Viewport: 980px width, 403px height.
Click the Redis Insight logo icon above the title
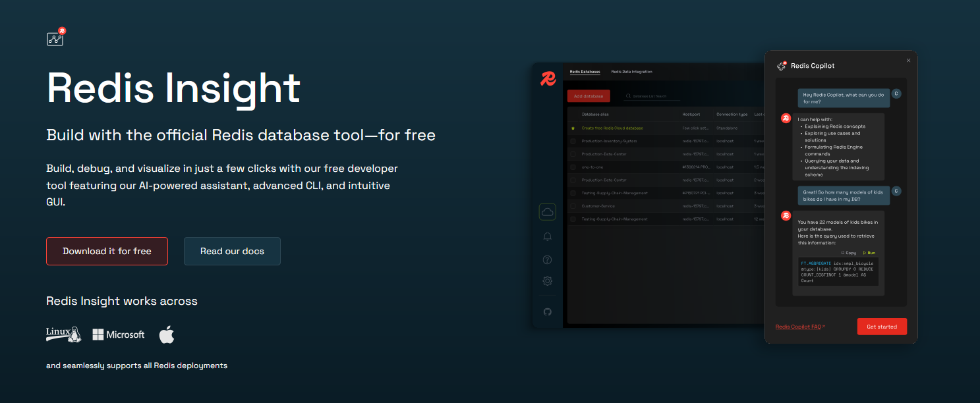pyautogui.click(x=55, y=37)
